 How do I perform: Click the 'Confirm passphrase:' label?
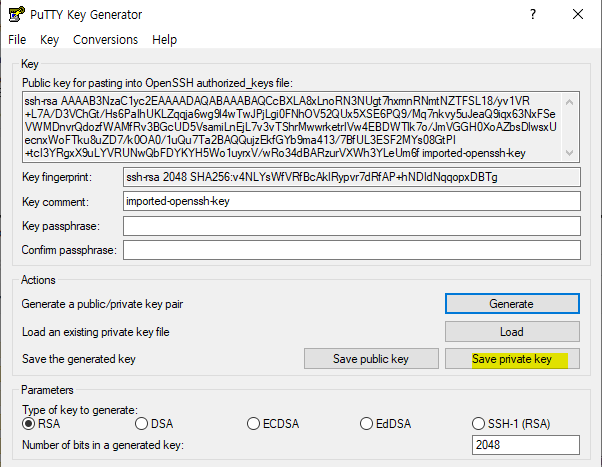(x=69, y=250)
